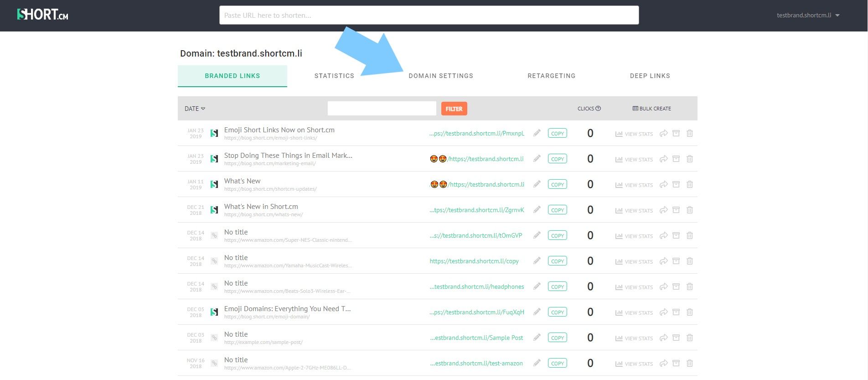Viewport: 868px width, 380px height.
Task: Edit the FuqXqH short link
Action: (537, 312)
